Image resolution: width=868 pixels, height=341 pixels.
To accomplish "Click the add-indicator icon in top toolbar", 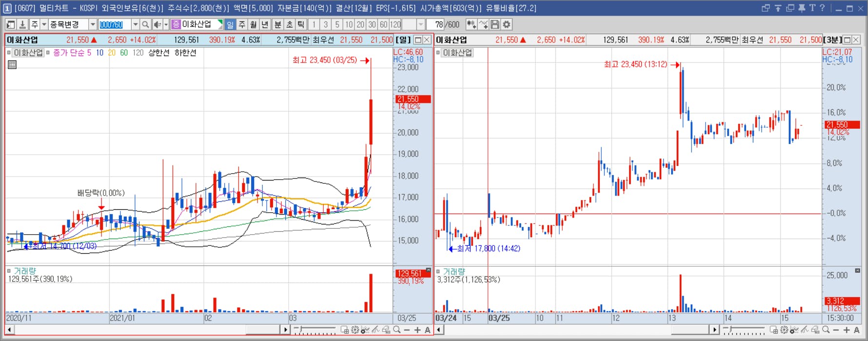I will point(472,24).
